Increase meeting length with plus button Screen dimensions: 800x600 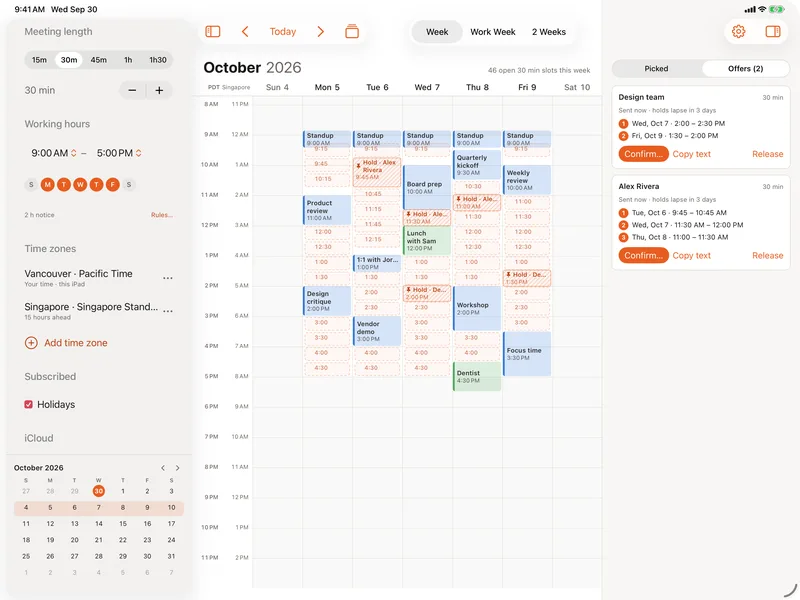pyautogui.click(x=159, y=90)
